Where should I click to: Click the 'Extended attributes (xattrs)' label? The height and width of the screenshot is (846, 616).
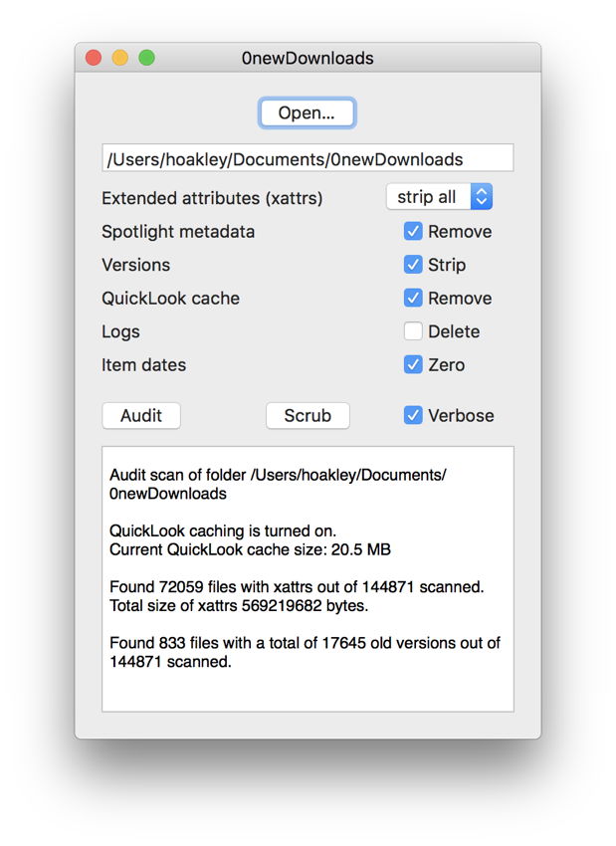pyautogui.click(x=212, y=198)
